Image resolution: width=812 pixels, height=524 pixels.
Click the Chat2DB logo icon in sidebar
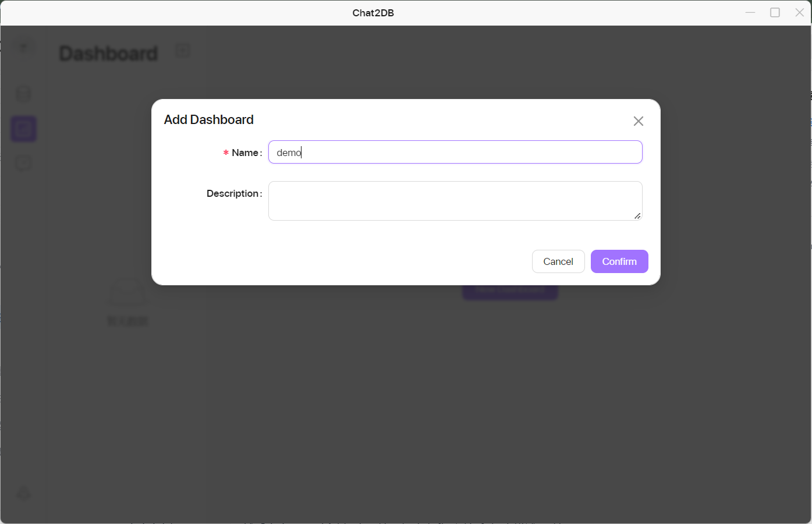click(x=23, y=48)
